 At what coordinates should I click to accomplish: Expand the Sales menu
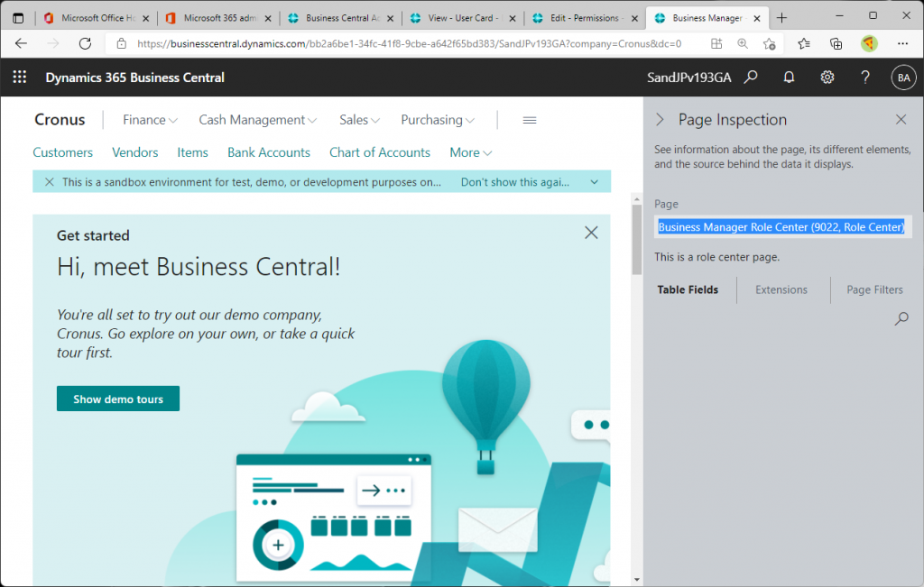point(359,120)
